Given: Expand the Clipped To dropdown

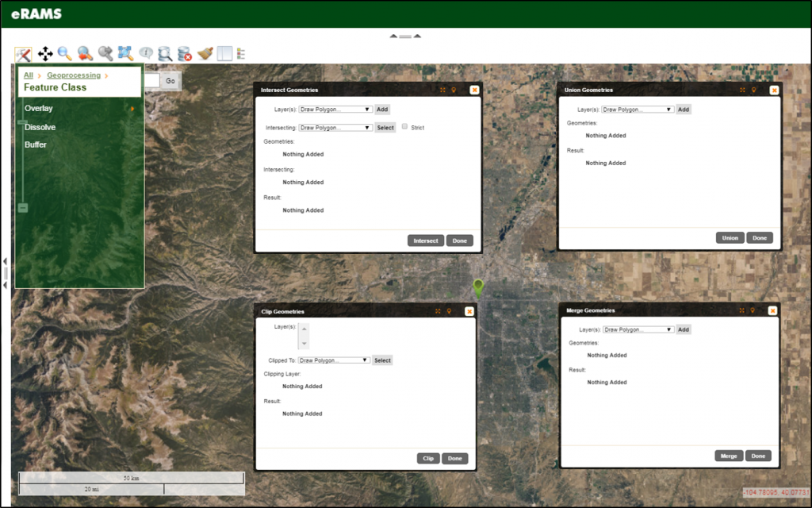Looking at the screenshot, I should [x=334, y=360].
